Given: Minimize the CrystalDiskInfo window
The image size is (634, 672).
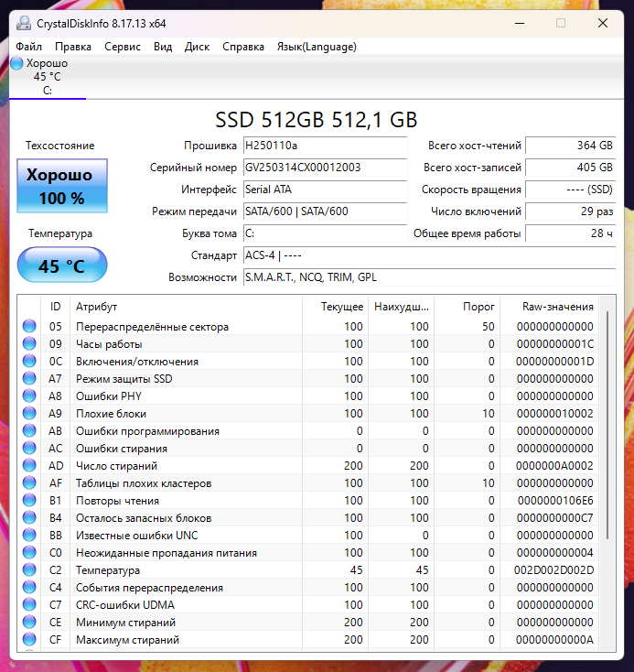Looking at the screenshot, I should click(x=520, y=23).
